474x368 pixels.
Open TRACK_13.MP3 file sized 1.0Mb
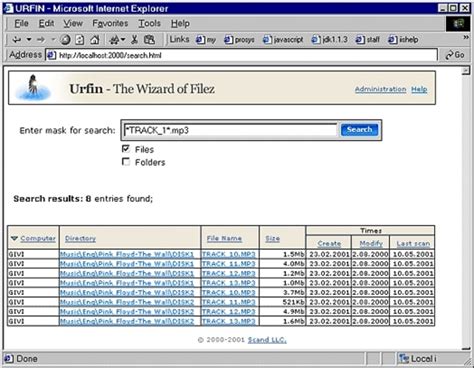pyautogui.click(x=229, y=283)
